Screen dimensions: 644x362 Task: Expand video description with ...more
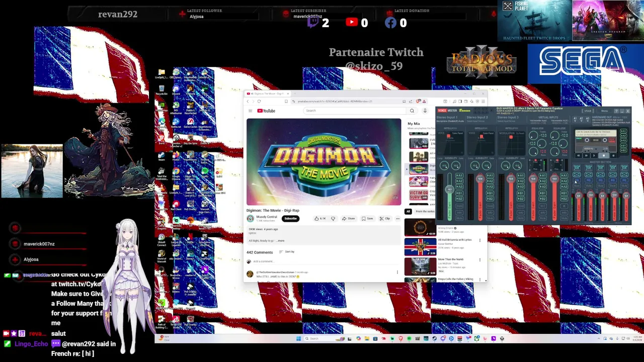click(280, 241)
